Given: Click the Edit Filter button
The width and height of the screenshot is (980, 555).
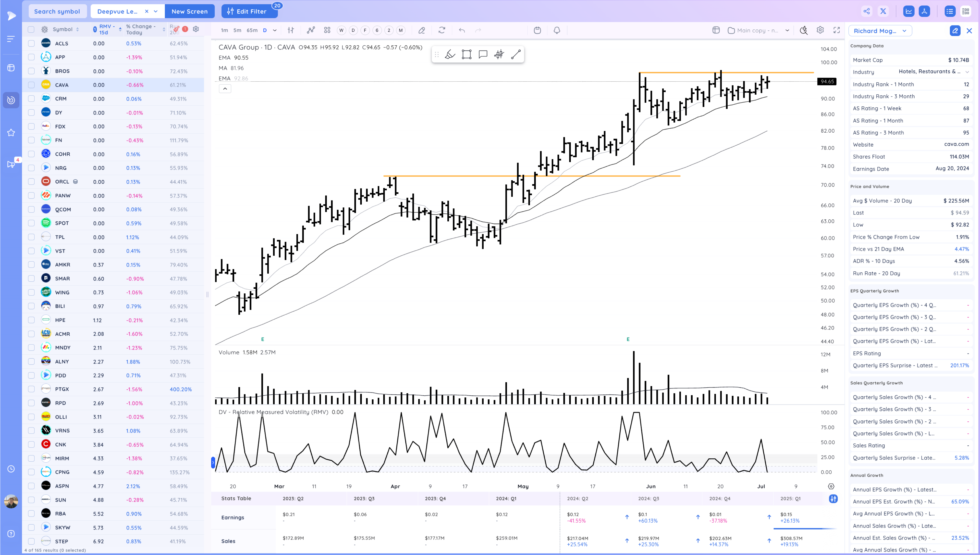Looking at the screenshot, I should (x=249, y=11).
